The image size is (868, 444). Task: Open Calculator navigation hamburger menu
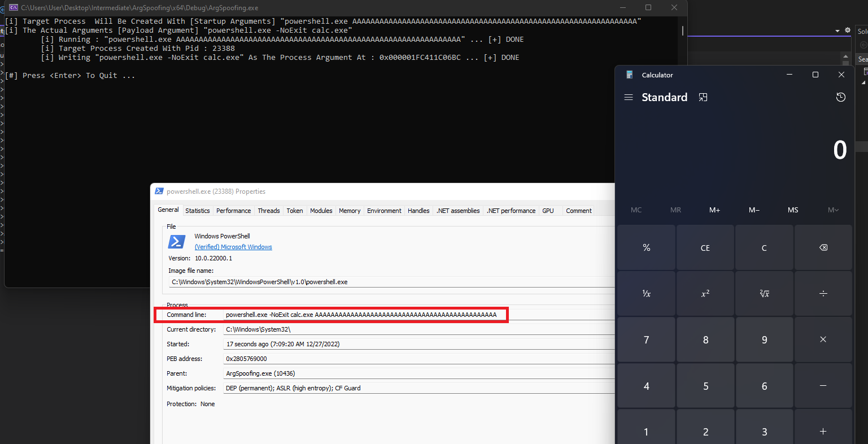tap(629, 97)
